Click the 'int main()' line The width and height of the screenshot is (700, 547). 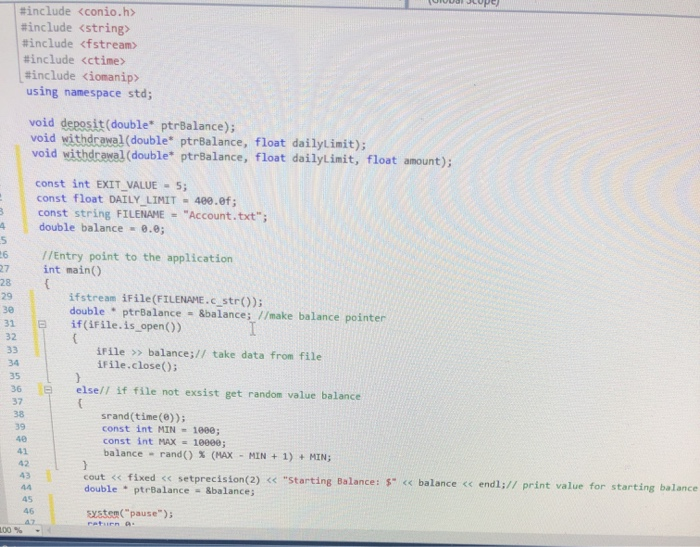pyautogui.click(x=72, y=270)
